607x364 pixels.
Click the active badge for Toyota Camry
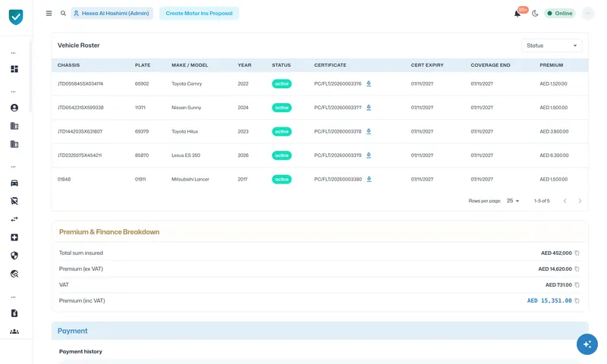click(281, 83)
